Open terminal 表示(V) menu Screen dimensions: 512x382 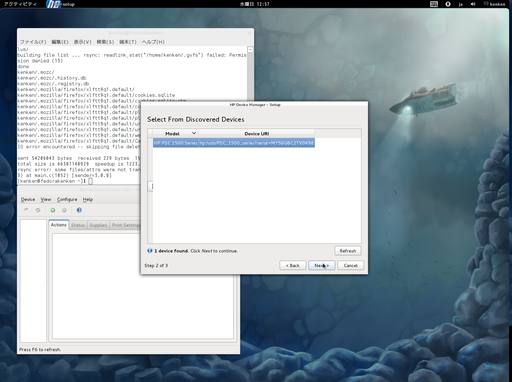[82, 42]
